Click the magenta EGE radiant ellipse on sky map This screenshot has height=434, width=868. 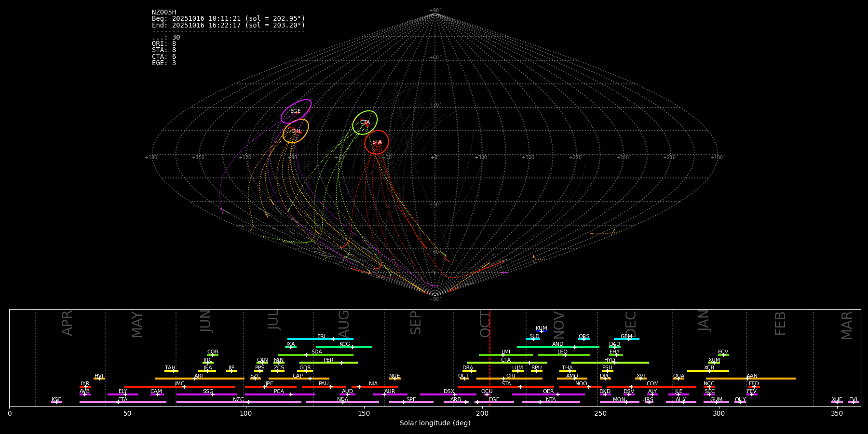(296, 111)
